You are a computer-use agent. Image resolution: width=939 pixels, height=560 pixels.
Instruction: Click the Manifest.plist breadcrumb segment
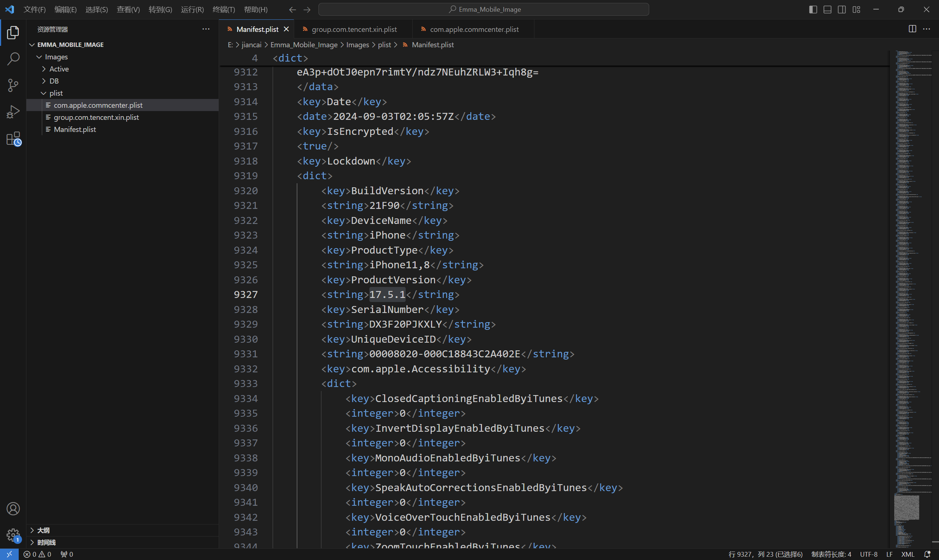[x=432, y=44]
